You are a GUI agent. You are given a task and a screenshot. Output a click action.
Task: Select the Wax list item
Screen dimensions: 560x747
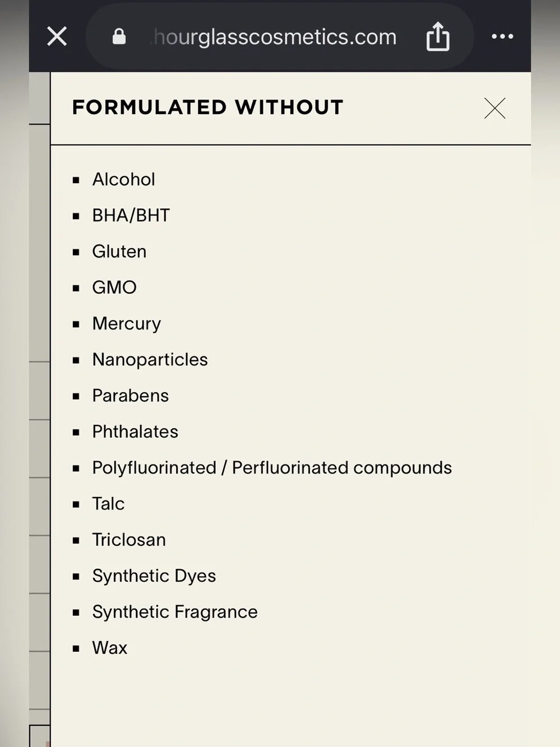(110, 648)
